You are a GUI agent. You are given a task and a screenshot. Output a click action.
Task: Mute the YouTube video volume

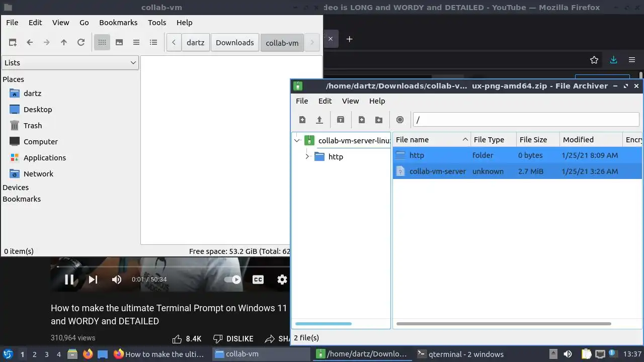117,280
